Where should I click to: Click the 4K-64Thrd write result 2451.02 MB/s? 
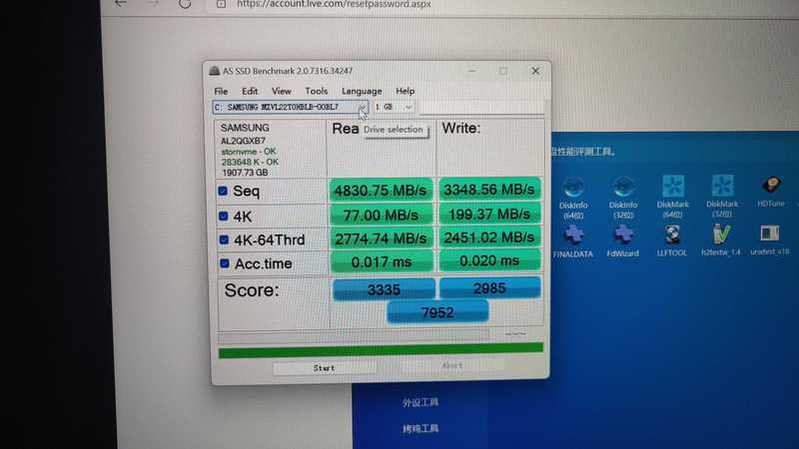489,237
